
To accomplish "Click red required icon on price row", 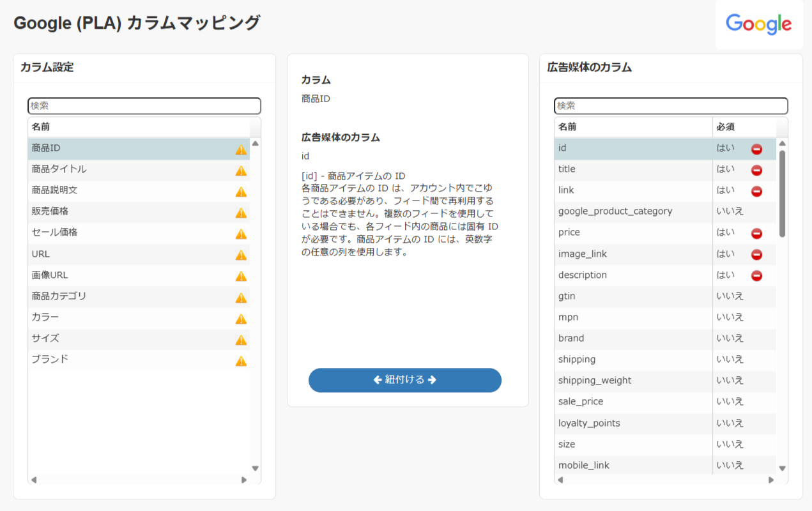I will tap(756, 233).
